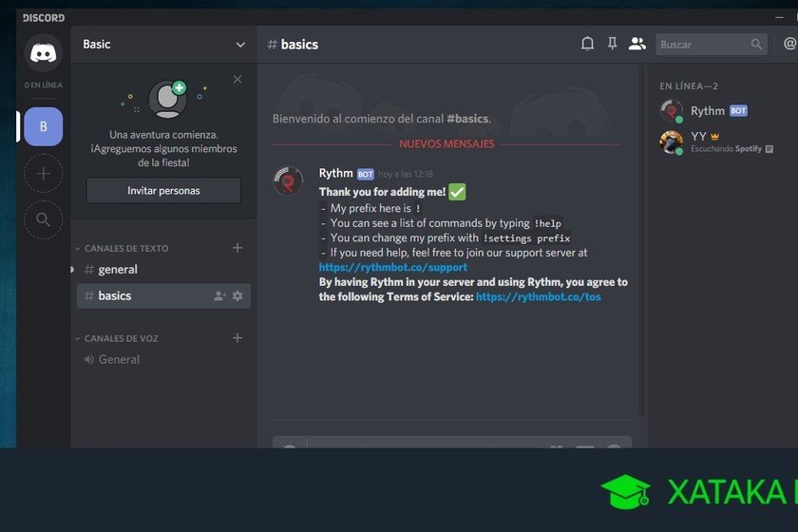Screen dimensions: 798x532
Task: Open the rythmbot.co/tos link
Action: pos(539,296)
